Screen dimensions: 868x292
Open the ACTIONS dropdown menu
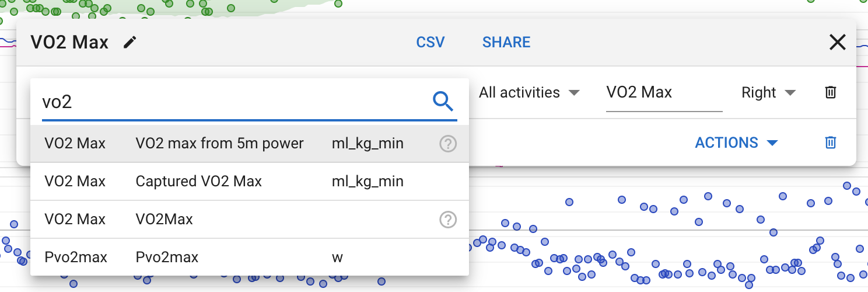point(737,142)
